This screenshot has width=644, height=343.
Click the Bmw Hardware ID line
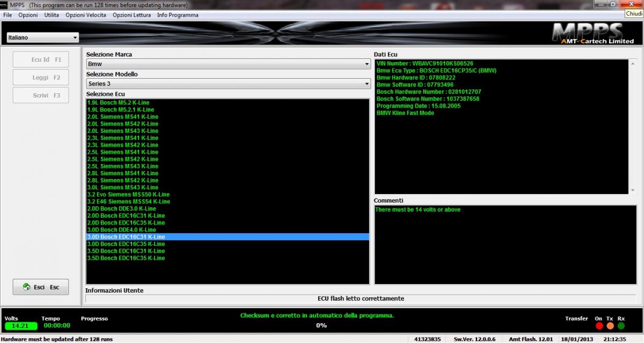(416, 78)
